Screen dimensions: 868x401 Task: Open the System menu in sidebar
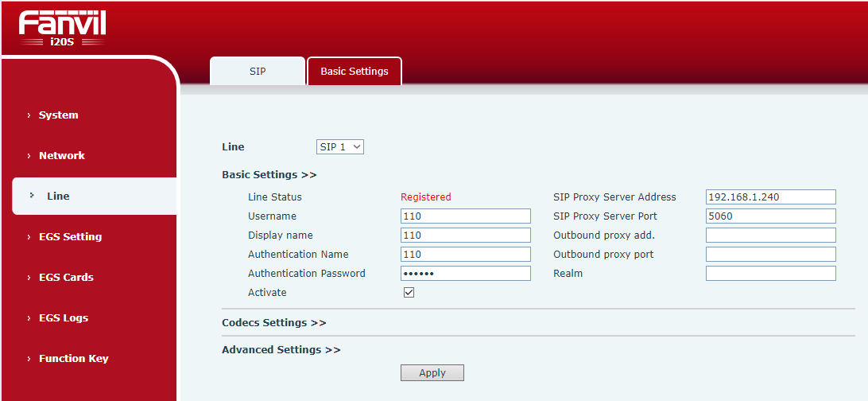[59, 115]
